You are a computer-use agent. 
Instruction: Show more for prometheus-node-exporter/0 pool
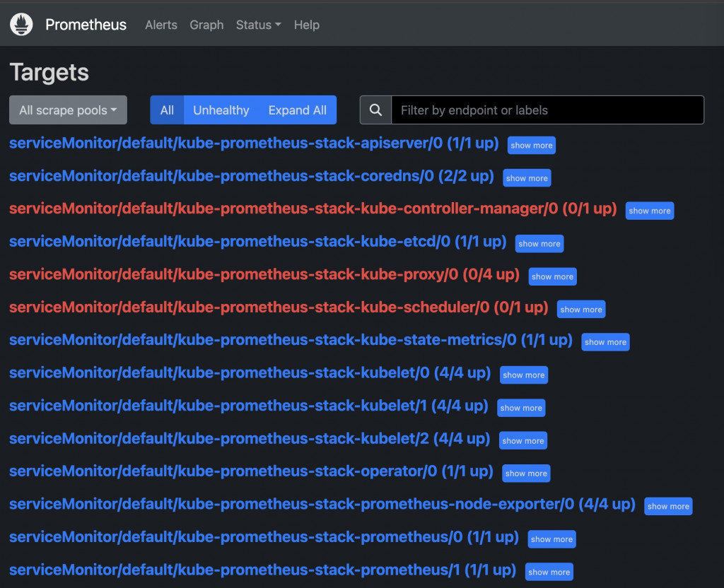click(668, 506)
